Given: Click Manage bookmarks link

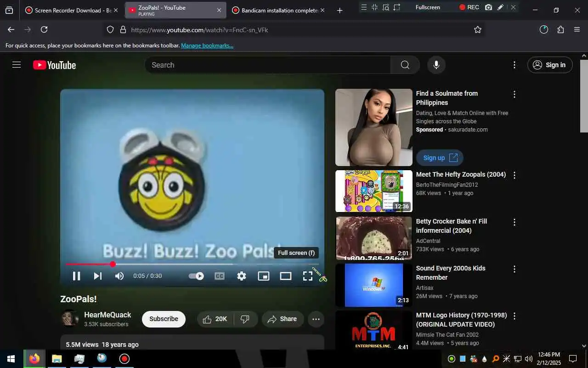Looking at the screenshot, I should (207, 46).
